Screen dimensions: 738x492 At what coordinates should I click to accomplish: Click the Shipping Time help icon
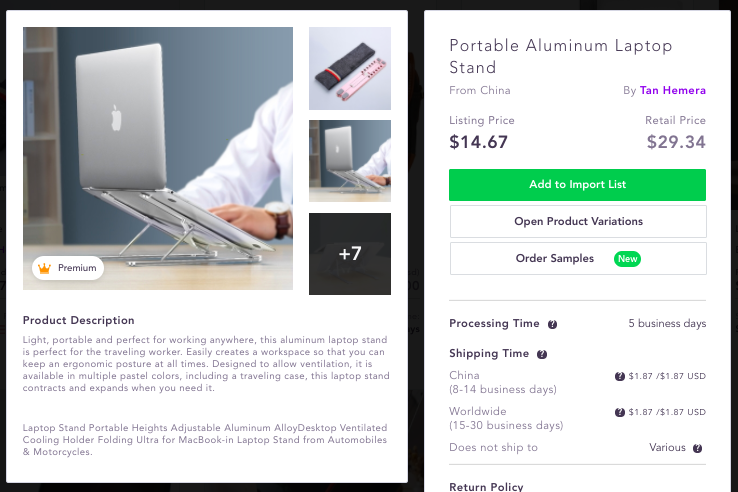click(x=542, y=354)
